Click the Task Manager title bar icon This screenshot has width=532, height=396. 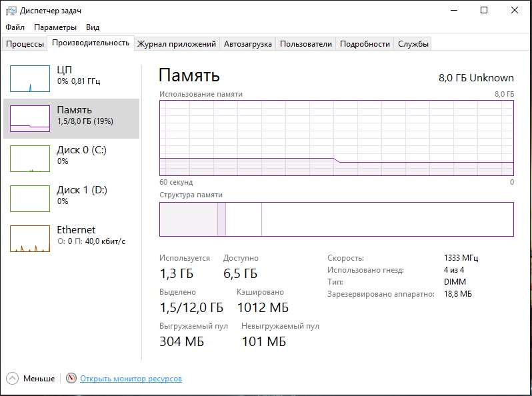[11, 10]
